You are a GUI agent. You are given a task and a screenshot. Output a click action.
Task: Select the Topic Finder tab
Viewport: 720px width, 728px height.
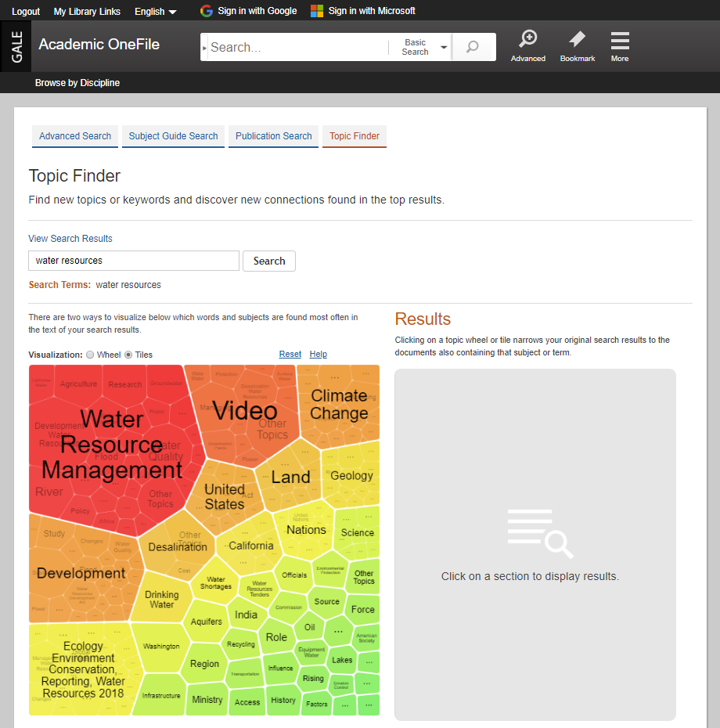pos(355,136)
